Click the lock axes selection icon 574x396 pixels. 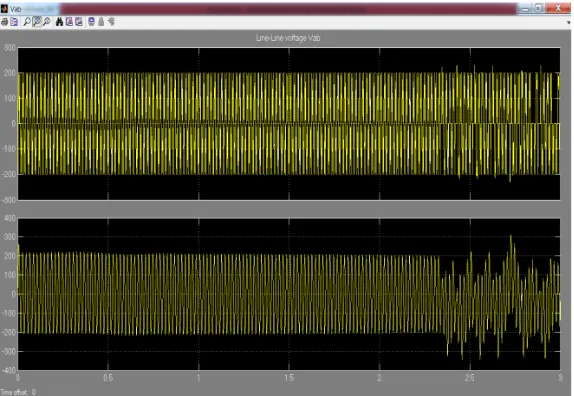click(x=101, y=22)
